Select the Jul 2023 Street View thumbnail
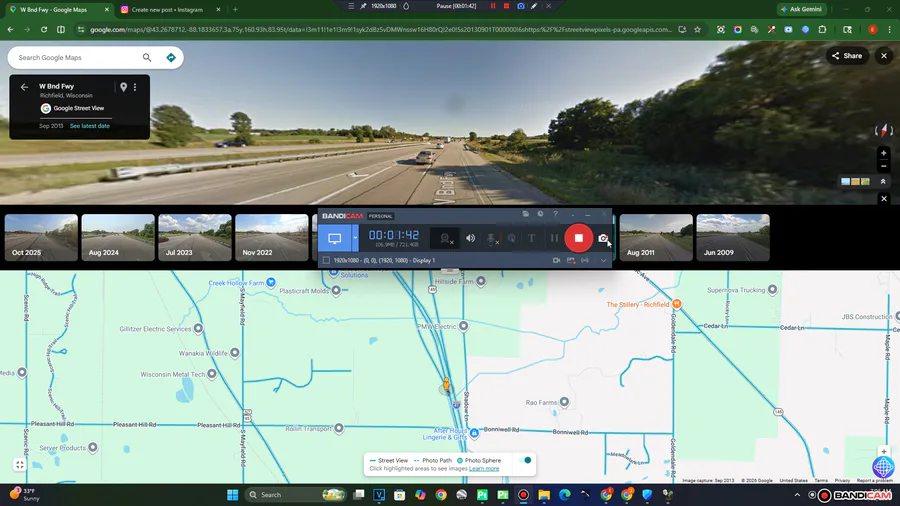The width and height of the screenshot is (900, 506). pos(195,238)
